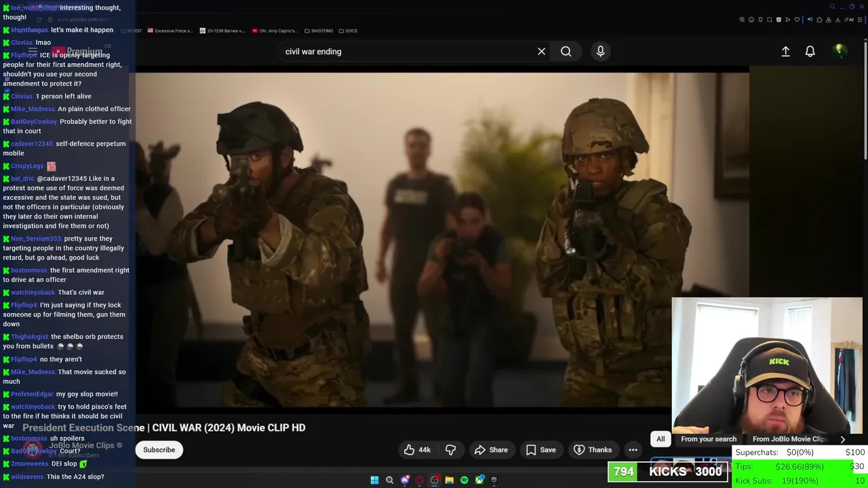The width and height of the screenshot is (868, 488).
Task: Open the browser AI assistant icon
Action: click(x=849, y=20)
